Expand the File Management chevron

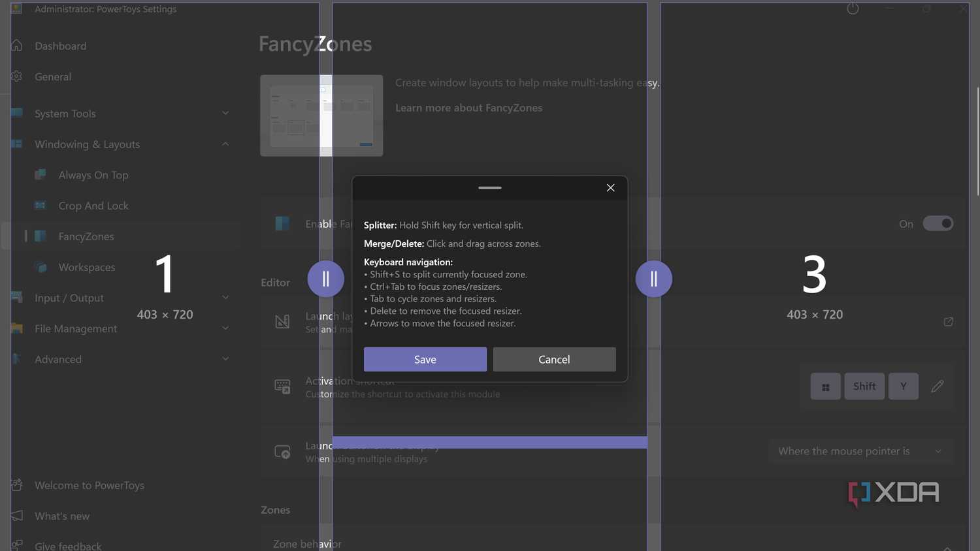click(x=225, y=328)
